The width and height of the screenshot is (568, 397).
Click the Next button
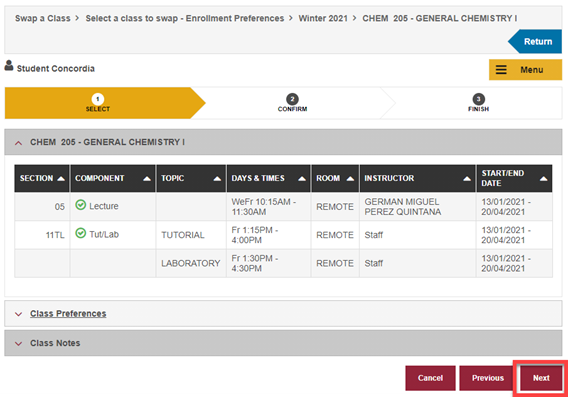click(541, 378)
